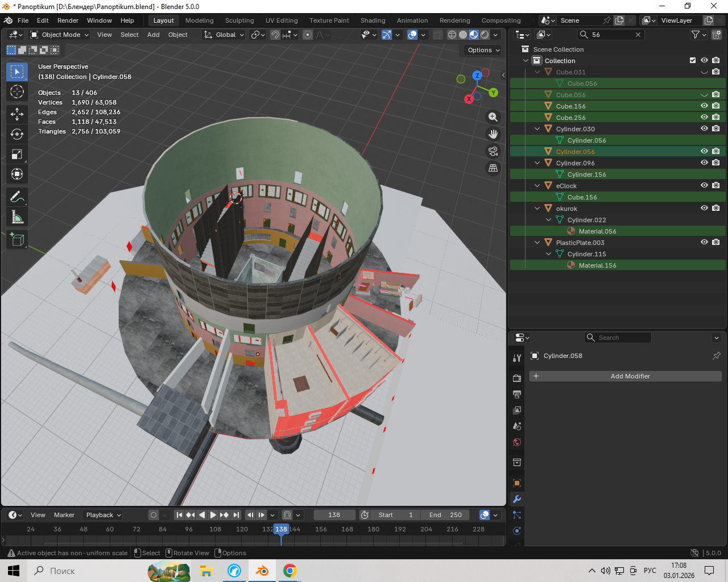Collapse the okurok tree item

(x=537, y=209)
